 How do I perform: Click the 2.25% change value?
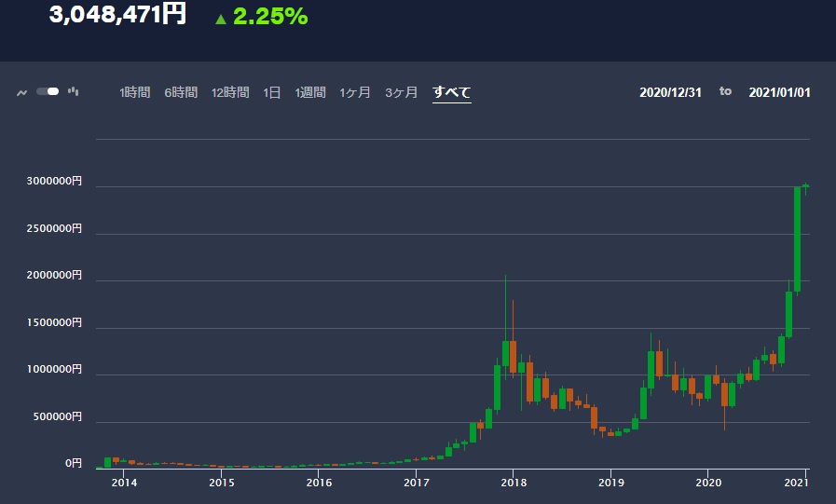coord(270,17)
